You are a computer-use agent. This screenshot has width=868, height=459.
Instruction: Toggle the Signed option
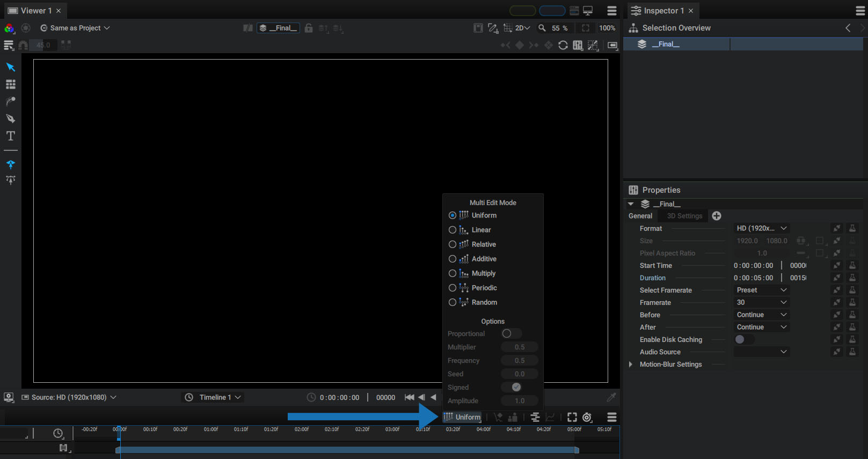pos(511,387)
